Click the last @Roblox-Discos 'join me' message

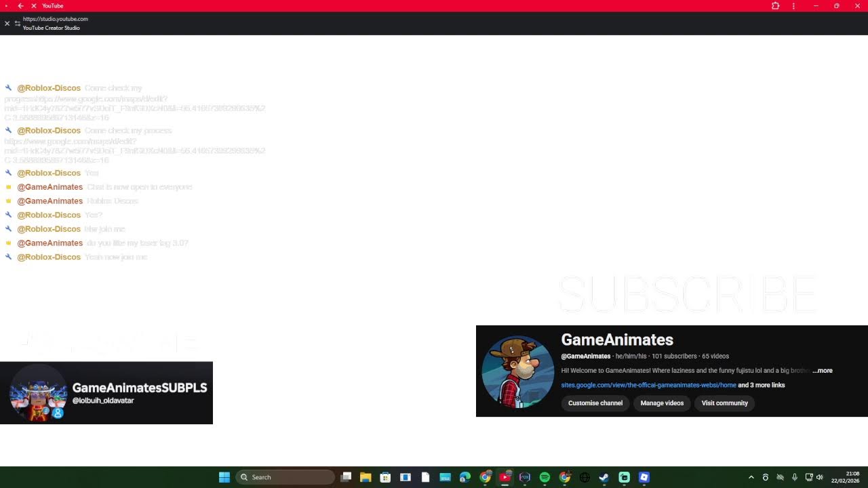[116, 257]
